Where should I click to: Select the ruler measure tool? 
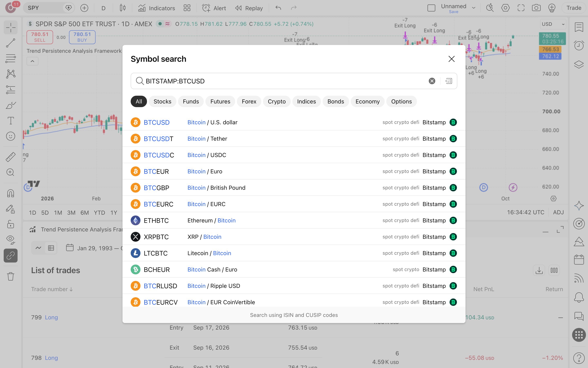(x=11, y=157)
